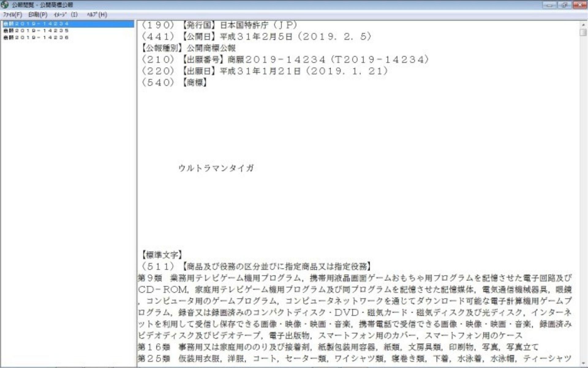Select list entry 2019-14235

point(36,31)
